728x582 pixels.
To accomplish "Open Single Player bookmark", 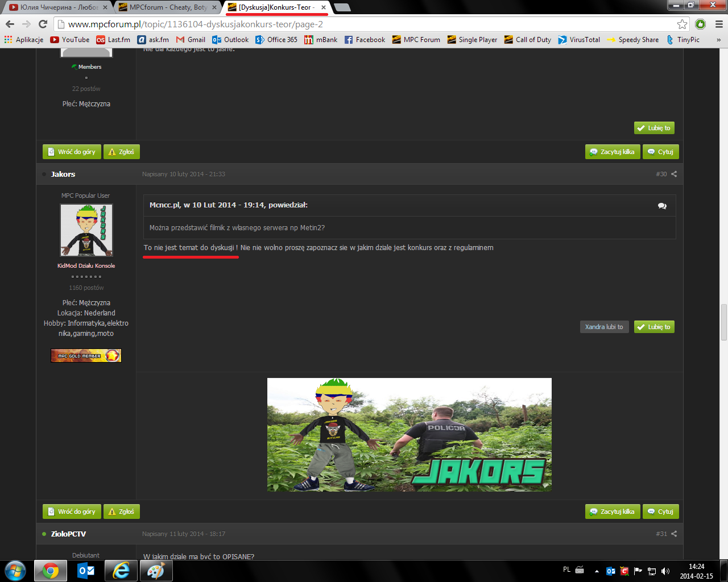I will click(472, 40).
